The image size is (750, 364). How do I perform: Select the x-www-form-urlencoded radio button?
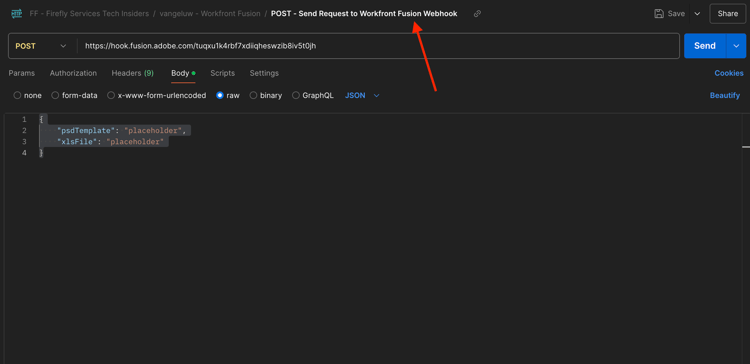pos(111,95)
